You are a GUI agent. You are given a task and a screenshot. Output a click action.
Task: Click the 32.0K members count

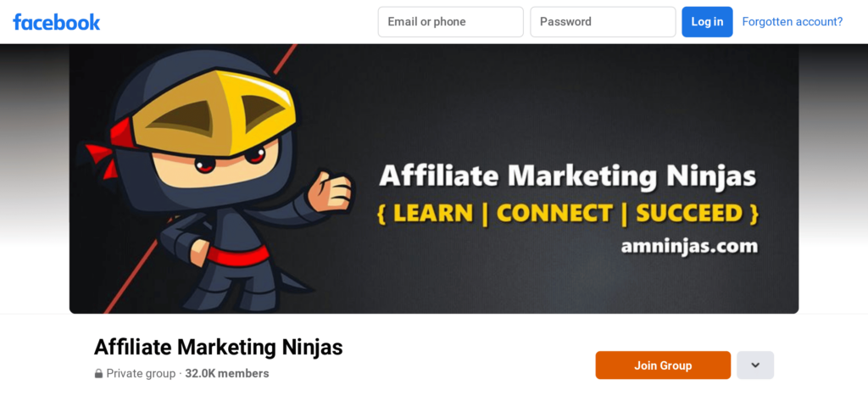[x=227, y=374]
